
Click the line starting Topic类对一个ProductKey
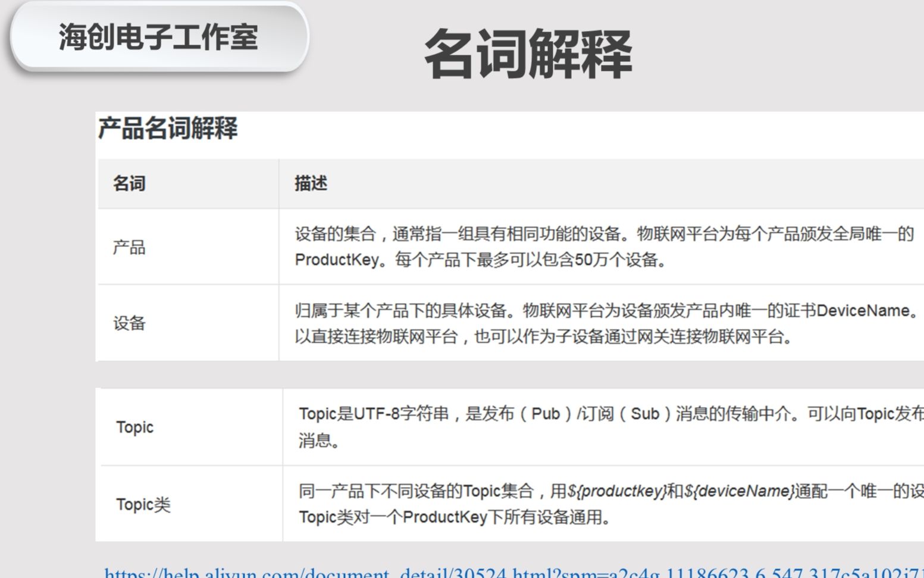(x=455, y=517)
